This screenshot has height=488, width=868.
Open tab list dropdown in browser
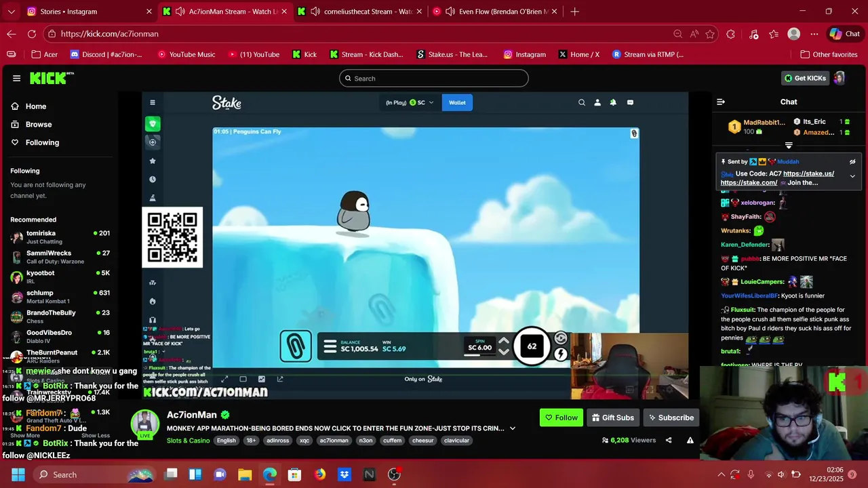[11, 12]
